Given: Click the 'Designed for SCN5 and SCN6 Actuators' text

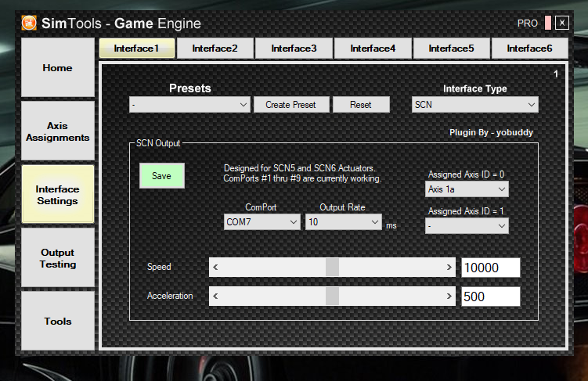Looking at the screenshot, I should 300,168.
